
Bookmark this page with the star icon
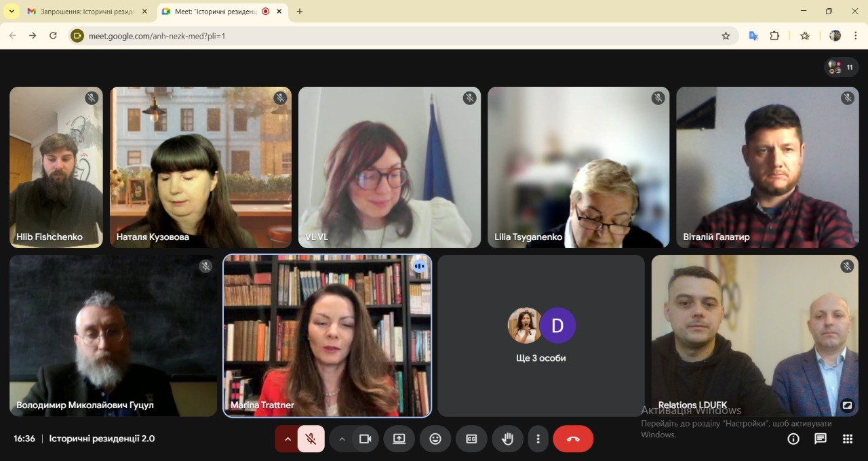[726, 36]
